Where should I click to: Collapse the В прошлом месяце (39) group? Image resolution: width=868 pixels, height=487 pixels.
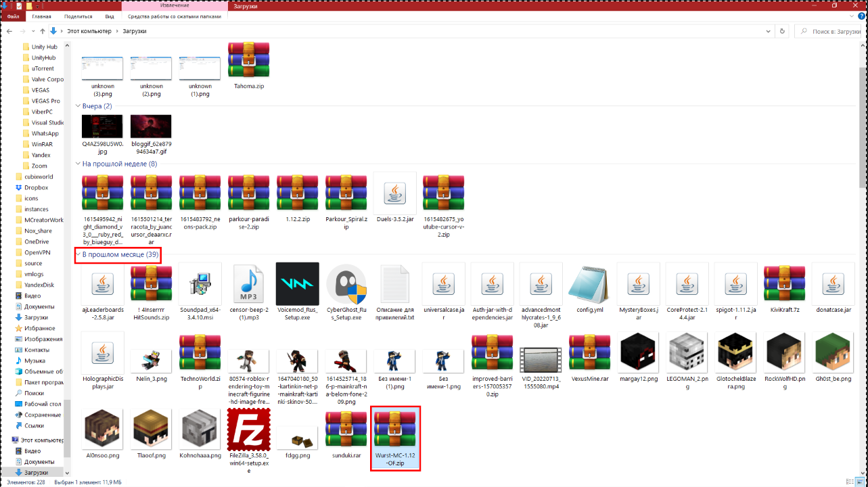78,255
